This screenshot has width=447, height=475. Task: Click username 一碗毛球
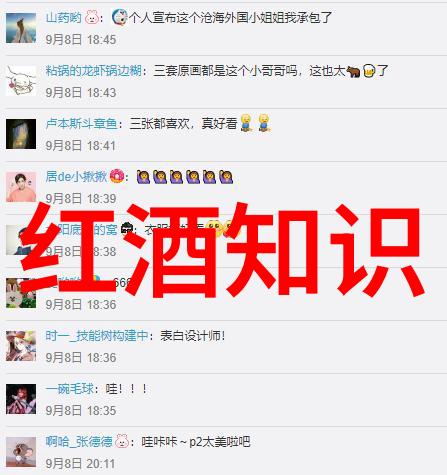coord(70,389)
